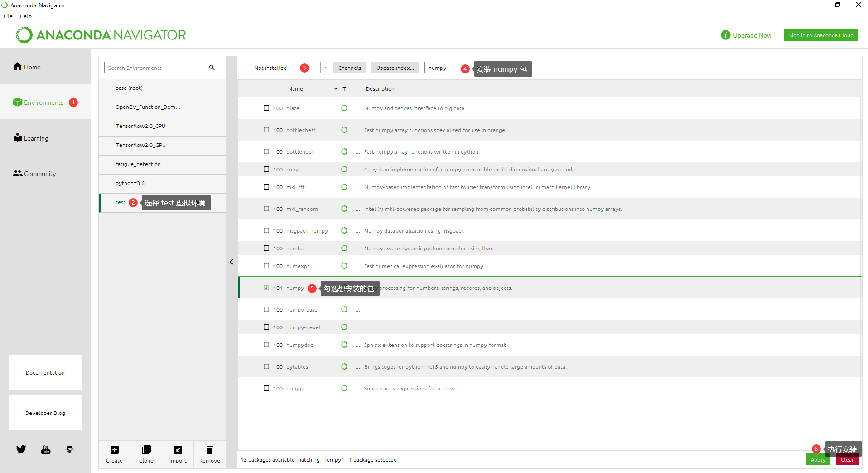Select the OpenCV_Function_Dem... environment
This screenshot has width=868, height=473.
162,107
